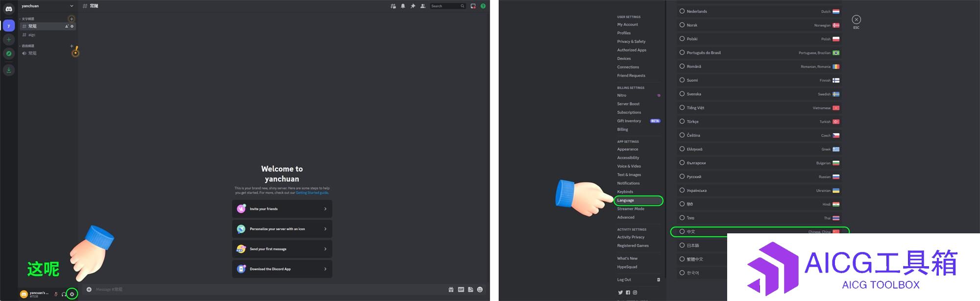Open the GIF picker in message bar

(x=461, y=289)
